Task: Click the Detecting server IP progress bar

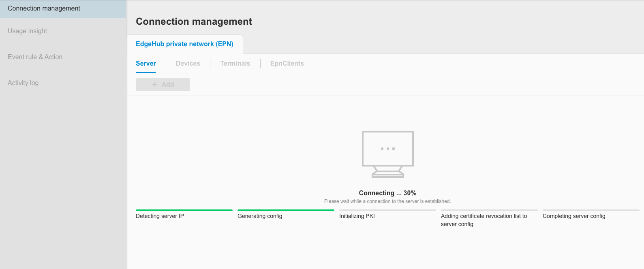Action: (x=184, y=210)
